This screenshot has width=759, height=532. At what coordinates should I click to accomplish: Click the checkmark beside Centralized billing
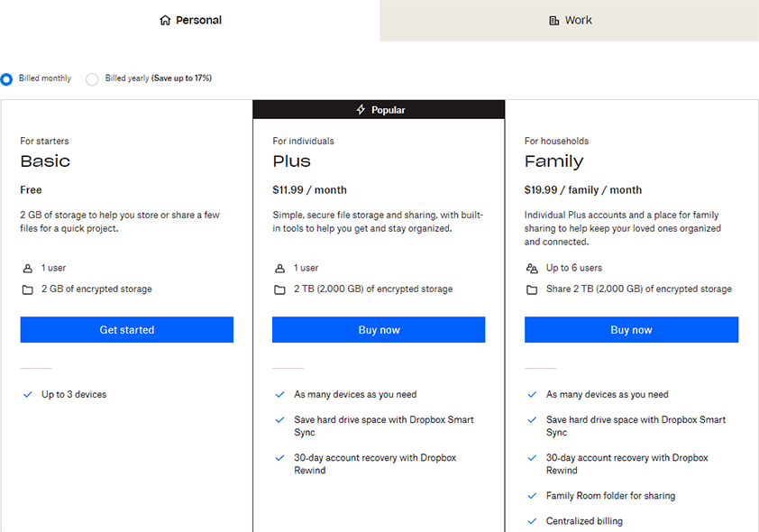(x=532, y=521)
